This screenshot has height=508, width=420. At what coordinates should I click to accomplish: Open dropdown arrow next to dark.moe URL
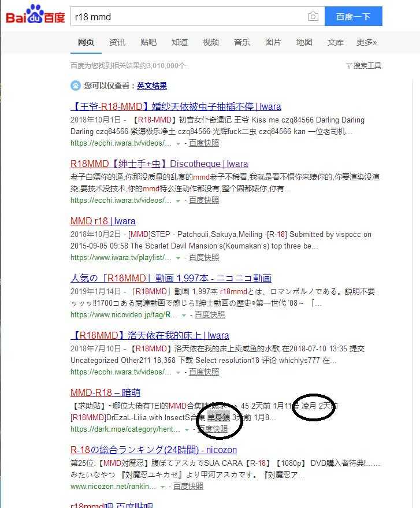coord(187,430)
